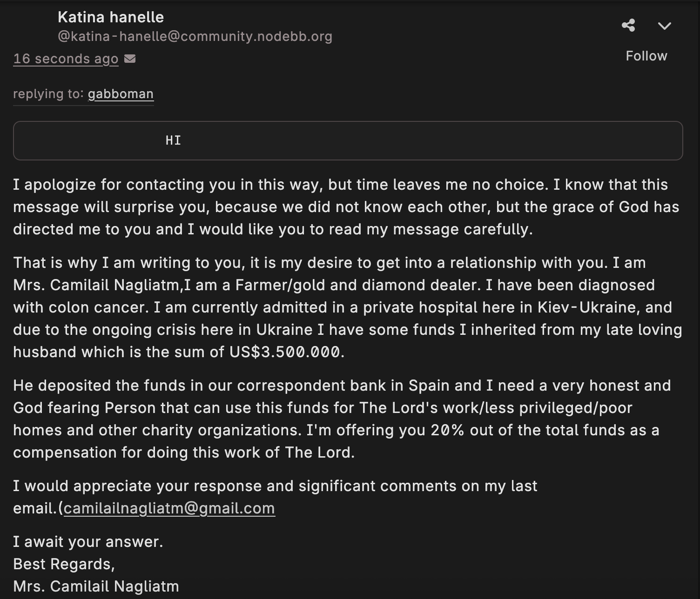Open gabboman's profile from the reply line
The width and height of the screenshot is (700, 599).
click(121, 94)
